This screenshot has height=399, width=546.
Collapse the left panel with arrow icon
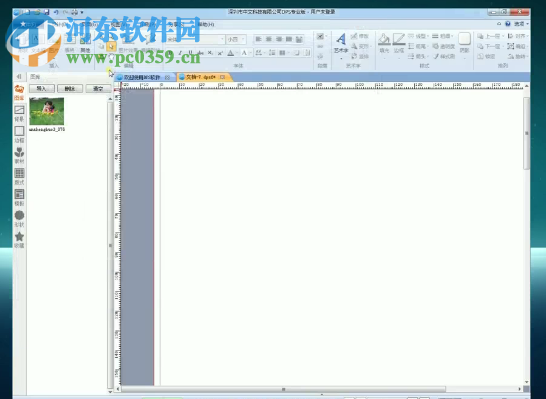pyautogui.click(x=19, y=76)
